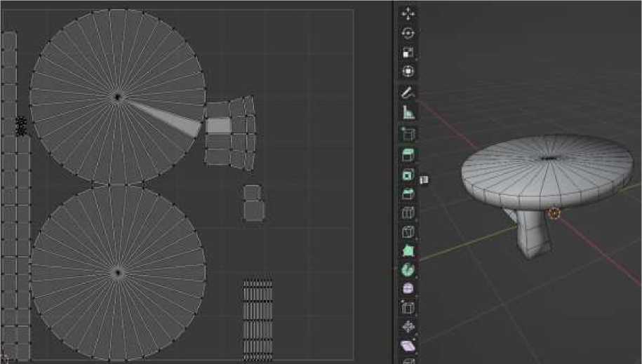Select the Loop Cut tool
The height and width of the screenshot is (364, 642).
408,213
